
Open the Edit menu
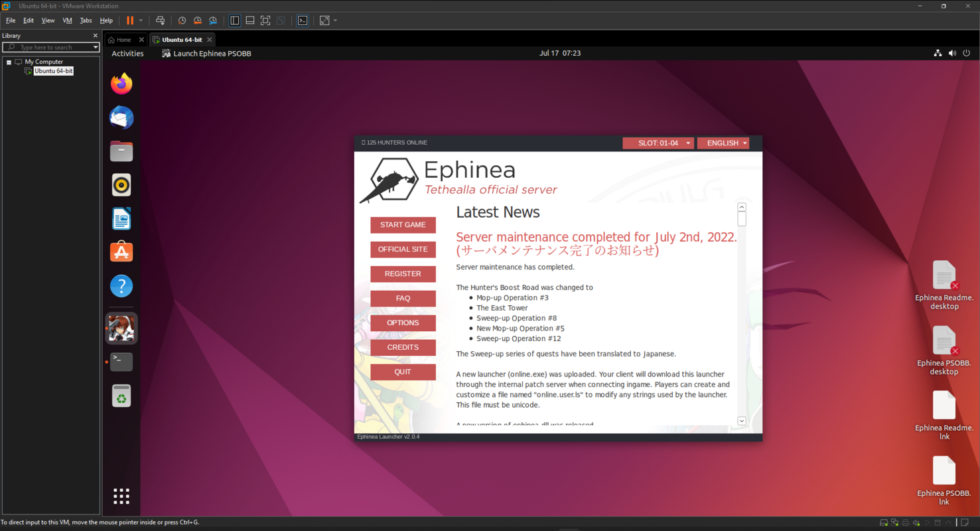point(29,21)
